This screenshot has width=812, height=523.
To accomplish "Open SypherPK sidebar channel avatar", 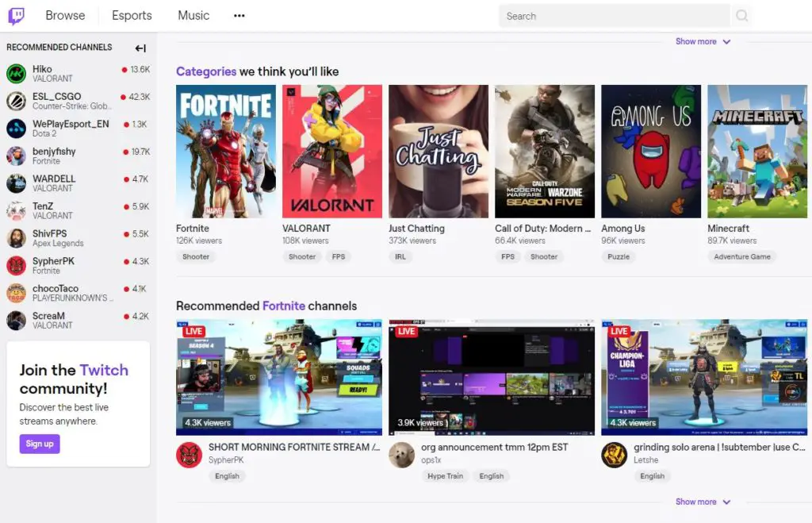I will (x=16, y=266).
